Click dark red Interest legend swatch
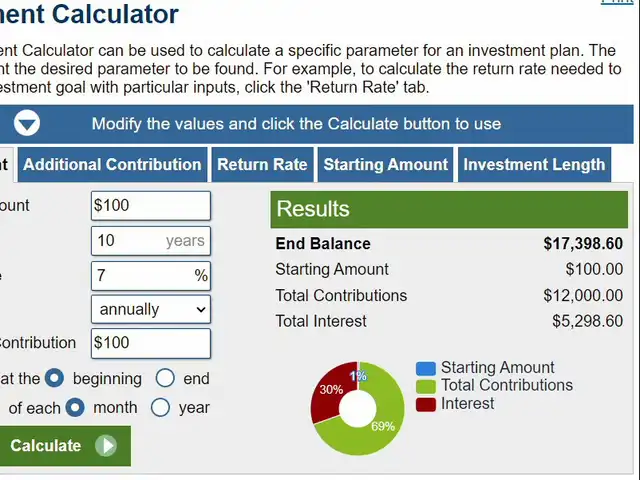Image resolution: width=640 pixels, height=480 pixels. tap(426, 404)
